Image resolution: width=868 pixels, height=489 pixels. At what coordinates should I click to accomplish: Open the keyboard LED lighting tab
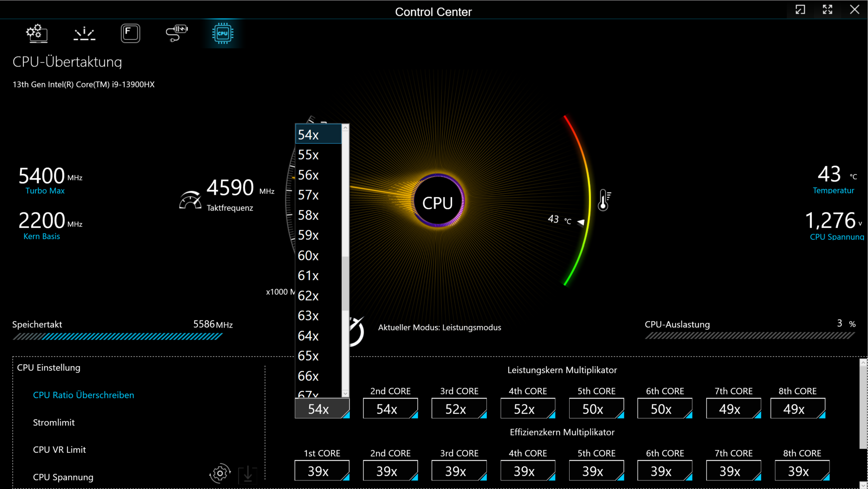[x=84, y=33]
